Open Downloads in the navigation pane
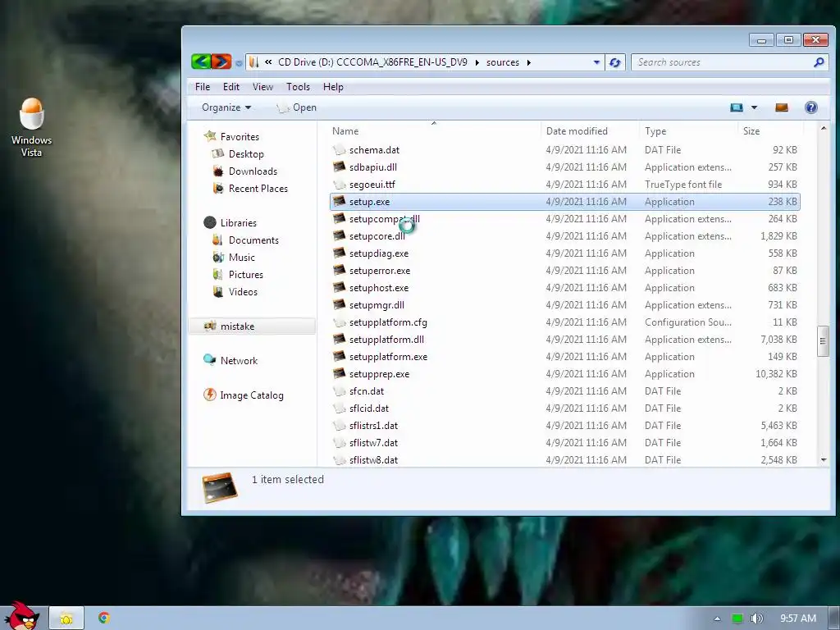The image size is (840, 630). click(x=253, y=171)
